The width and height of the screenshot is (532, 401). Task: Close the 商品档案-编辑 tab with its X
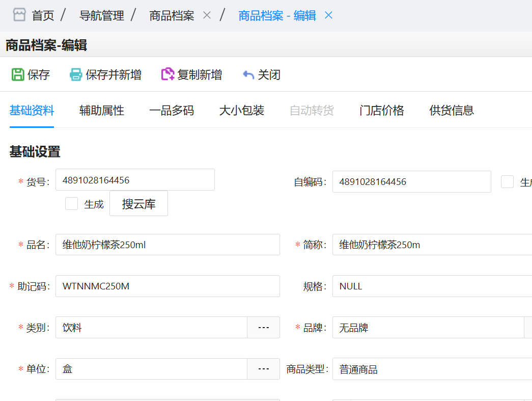(328, 15)
